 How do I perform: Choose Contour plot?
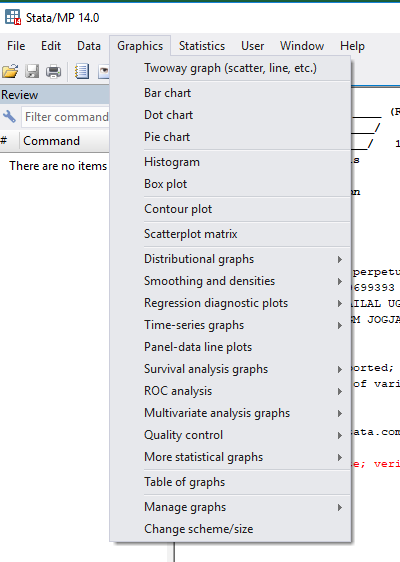[x=230, y=209]
